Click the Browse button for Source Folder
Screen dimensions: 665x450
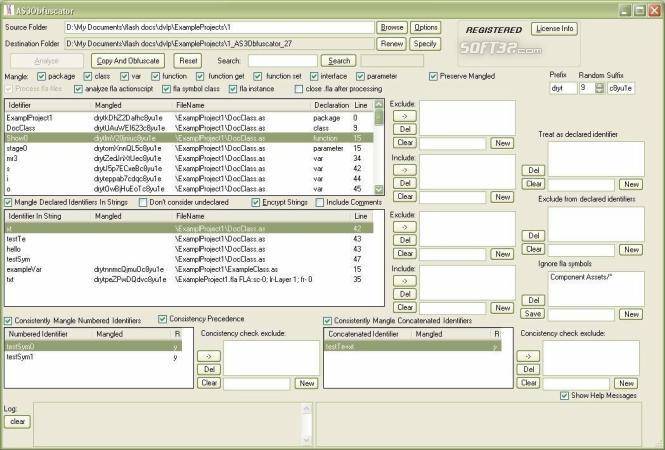tap(391, 28)
